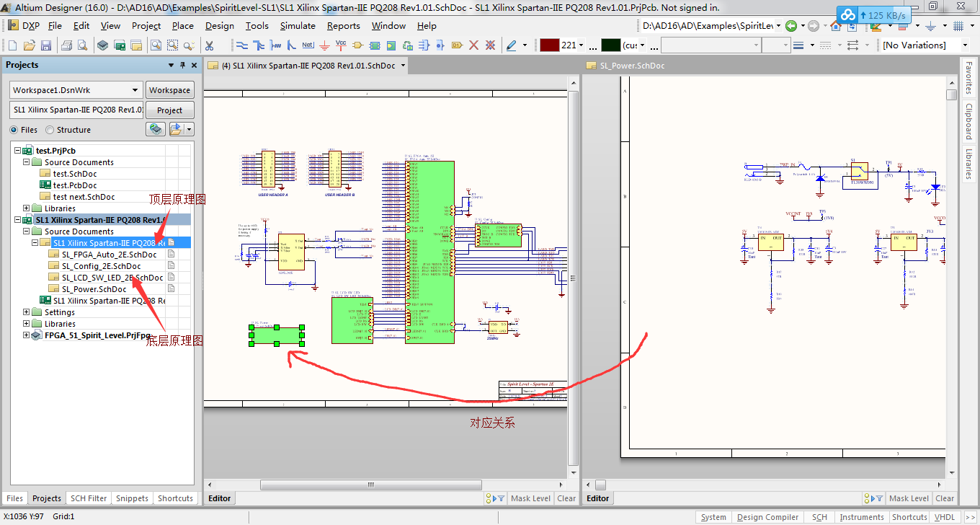Fit the whole document in view
980x525 pixels.
[156, 45]
